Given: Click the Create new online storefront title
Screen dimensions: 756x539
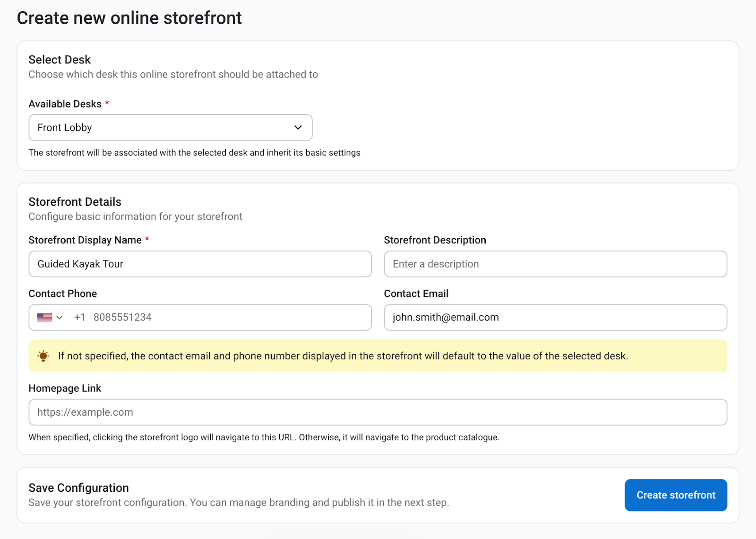Looking at the screenshot, I should (x=129, y=18).
